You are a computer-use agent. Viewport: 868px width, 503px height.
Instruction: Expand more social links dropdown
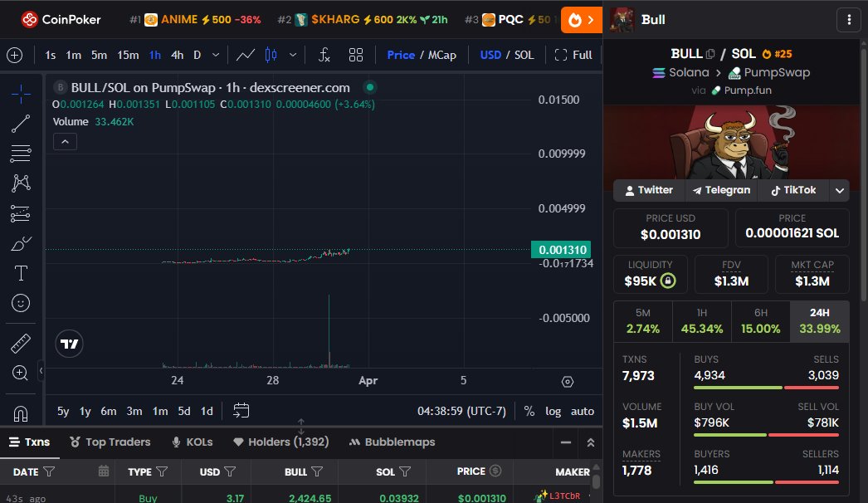[x=839, y=191]
